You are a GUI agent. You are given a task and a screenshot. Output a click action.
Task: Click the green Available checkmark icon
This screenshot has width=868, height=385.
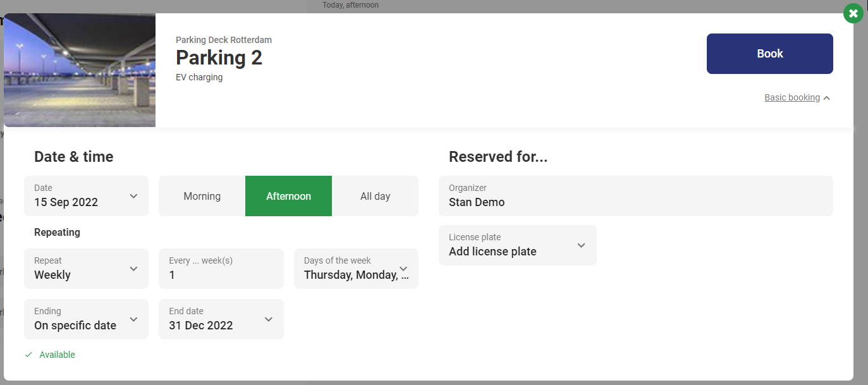coord(28,355)
